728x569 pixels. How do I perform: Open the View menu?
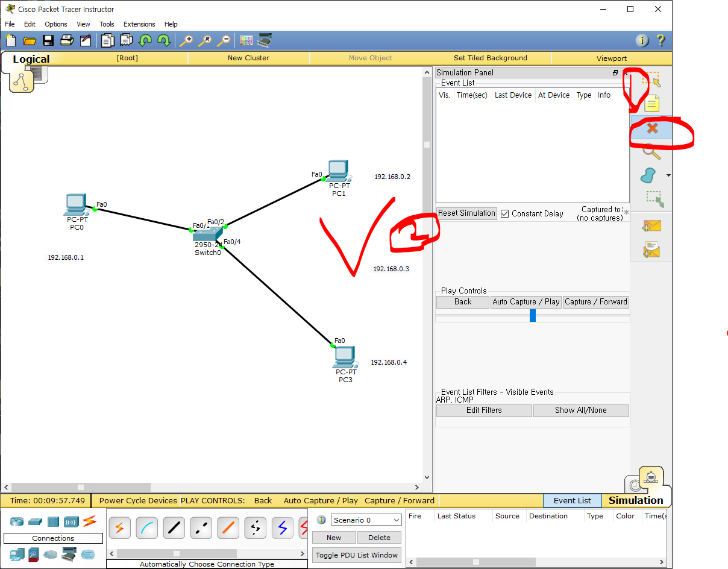[x=83, y=24]
